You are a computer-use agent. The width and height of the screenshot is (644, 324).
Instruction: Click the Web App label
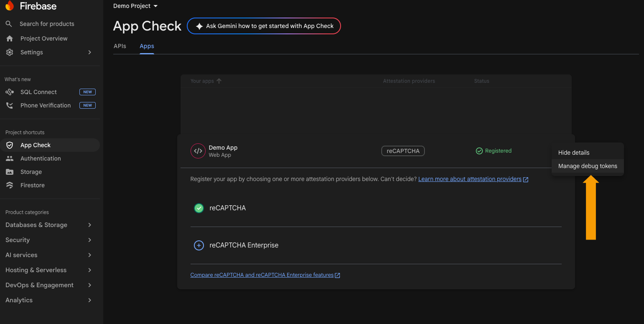click(x=220, y=155)
